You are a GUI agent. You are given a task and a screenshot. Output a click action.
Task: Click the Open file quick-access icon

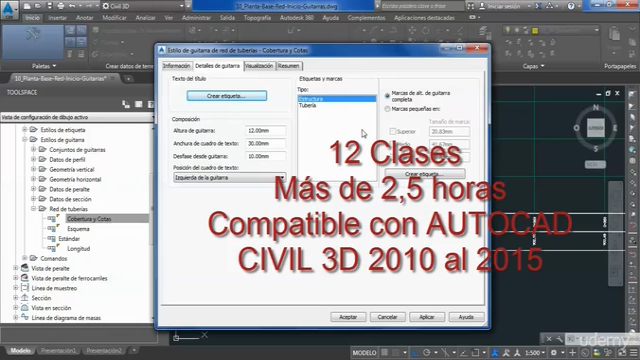coord(38,6)
